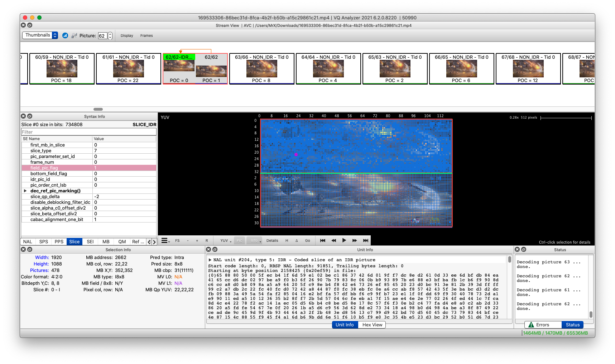Open the Display menu
This screenshot has width=615, height=364.
click(127, 35)
